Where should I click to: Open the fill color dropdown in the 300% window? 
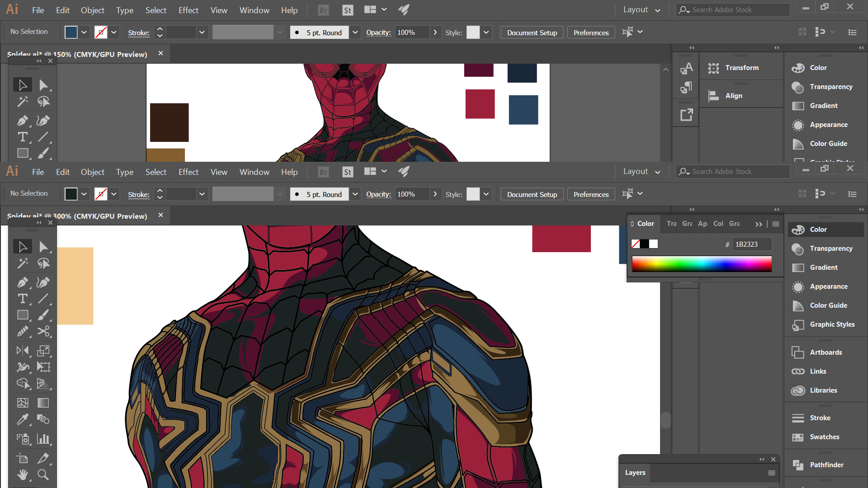pos(84,194)
